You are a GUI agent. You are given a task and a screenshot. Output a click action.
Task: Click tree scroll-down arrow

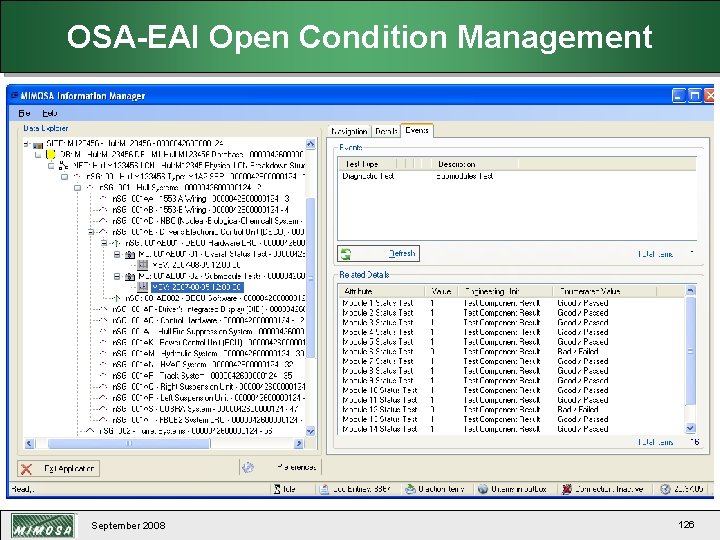point(310,431)
